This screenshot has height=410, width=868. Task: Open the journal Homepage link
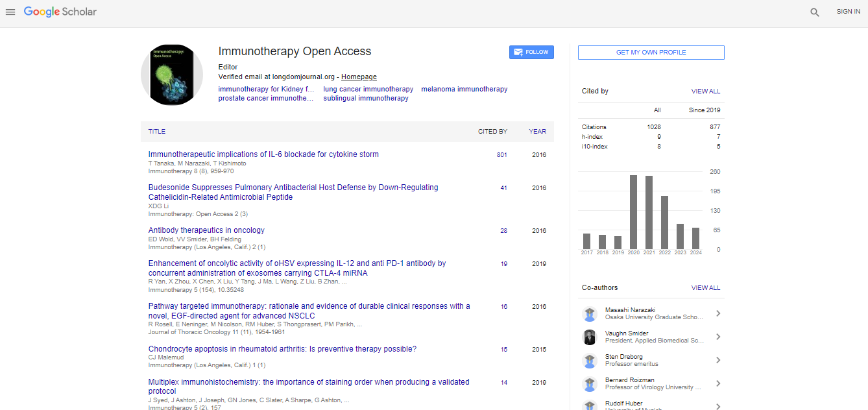[x=359, y=77]
